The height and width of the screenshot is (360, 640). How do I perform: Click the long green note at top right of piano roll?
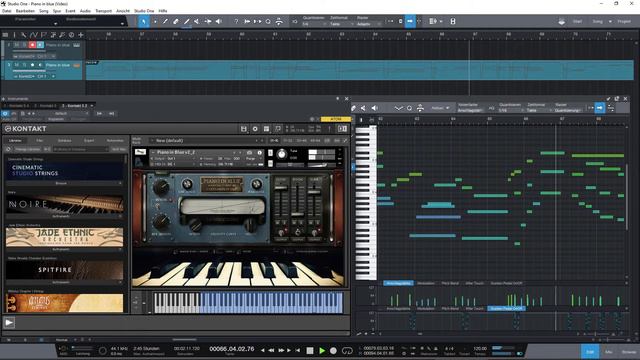tap(598, 156)
